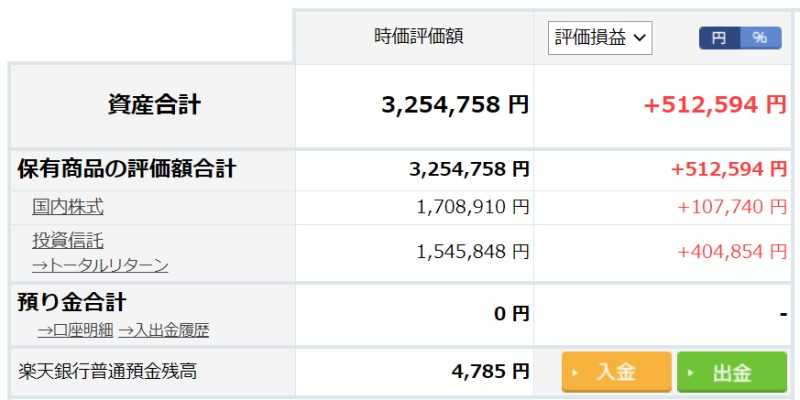Click 楽天銀行普通預金残高 balance 4,785 円
The image size is (800, 400).
coord(490,371)
